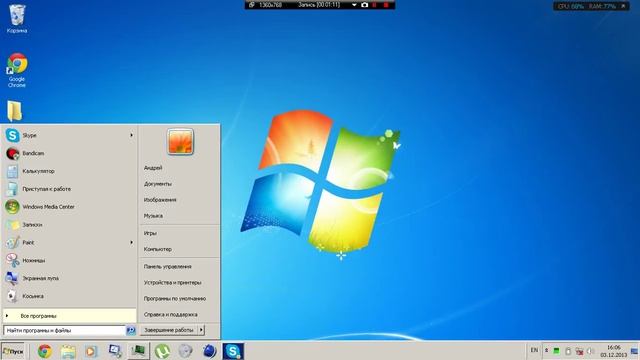This screenshot has width=640, height=360.
Task: Expand Все программы list
Action: click(69, 316)
